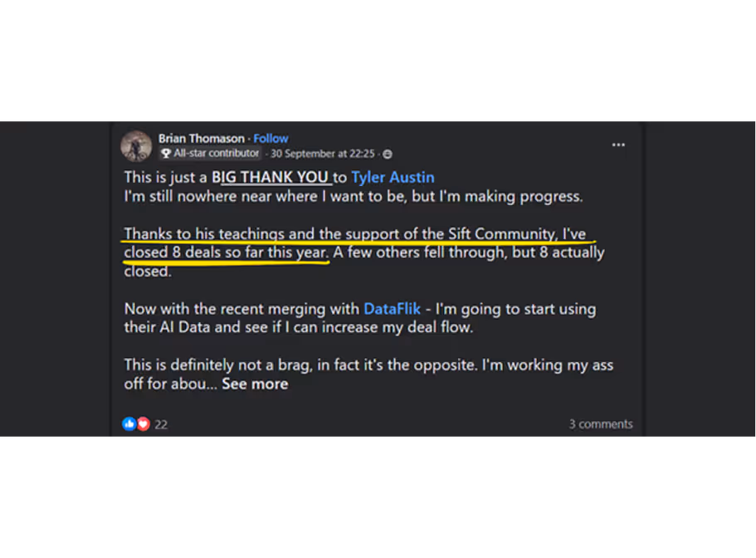Open the three-dot post options menu

pos(618,144)
